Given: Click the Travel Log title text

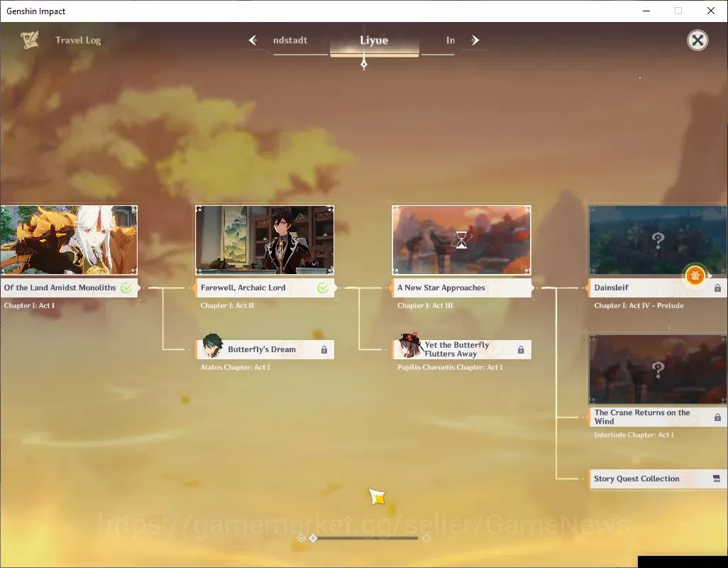Looking at the screenshot, I should (78, 40).
